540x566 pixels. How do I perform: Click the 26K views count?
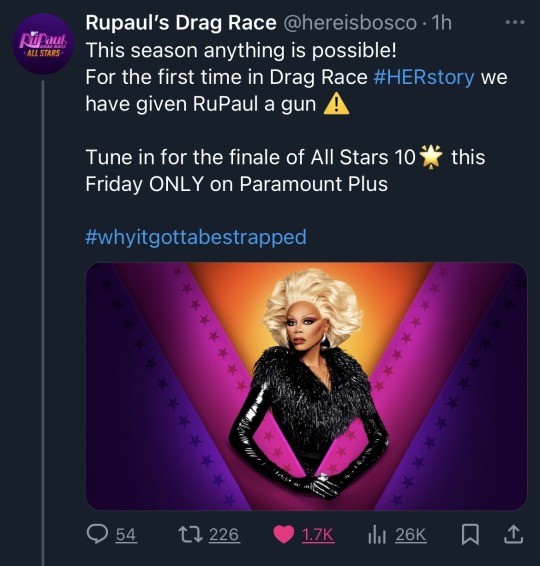(411, 535)
